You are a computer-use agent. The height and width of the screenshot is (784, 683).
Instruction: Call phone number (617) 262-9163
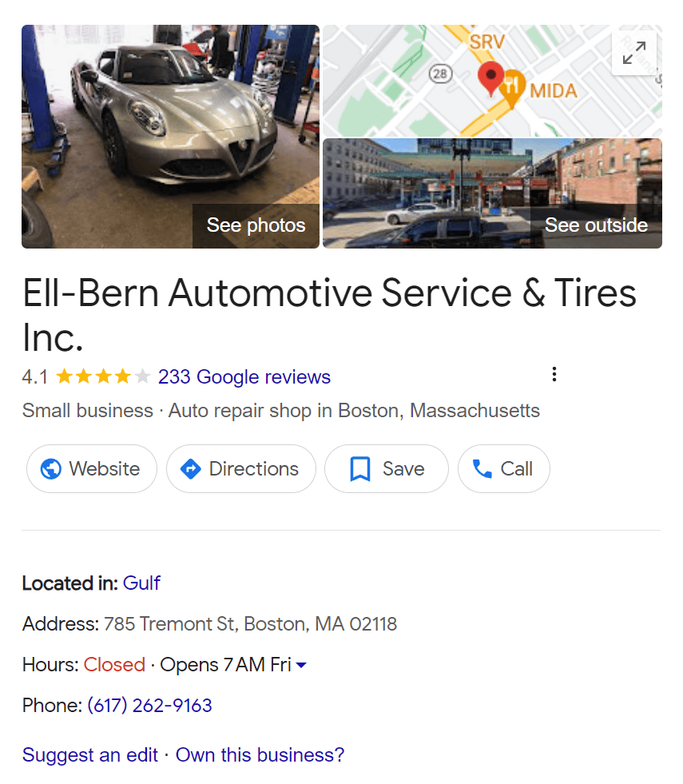150,706
